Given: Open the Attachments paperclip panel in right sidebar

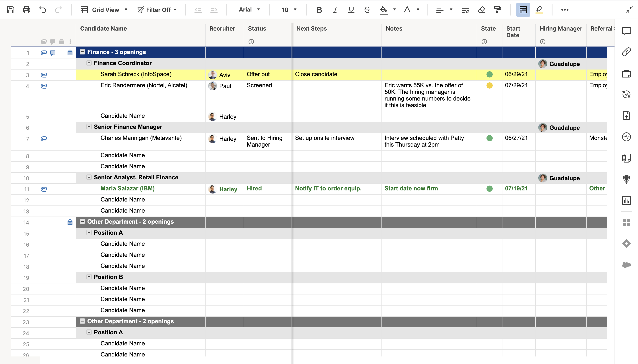Looking at the screenshot, I should [626, 52].
